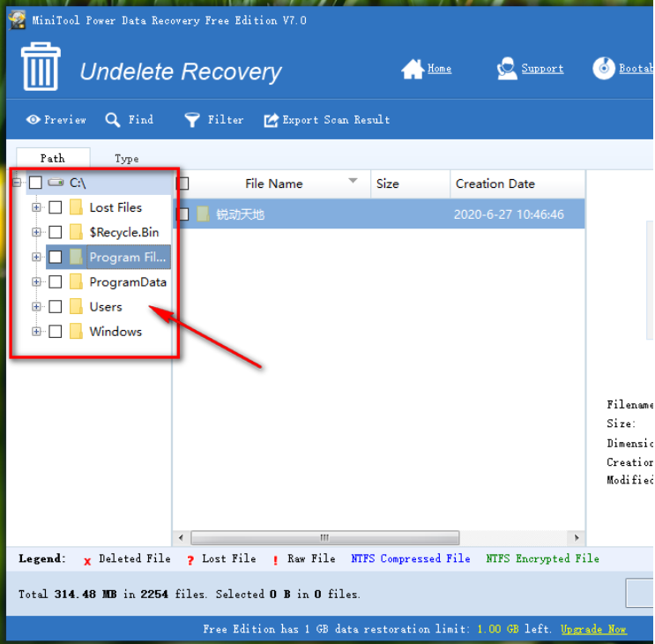Screen dimensions: 655x644
Task: Expand the Windows node
Action: pyautogui.click(x=36, y=332)
